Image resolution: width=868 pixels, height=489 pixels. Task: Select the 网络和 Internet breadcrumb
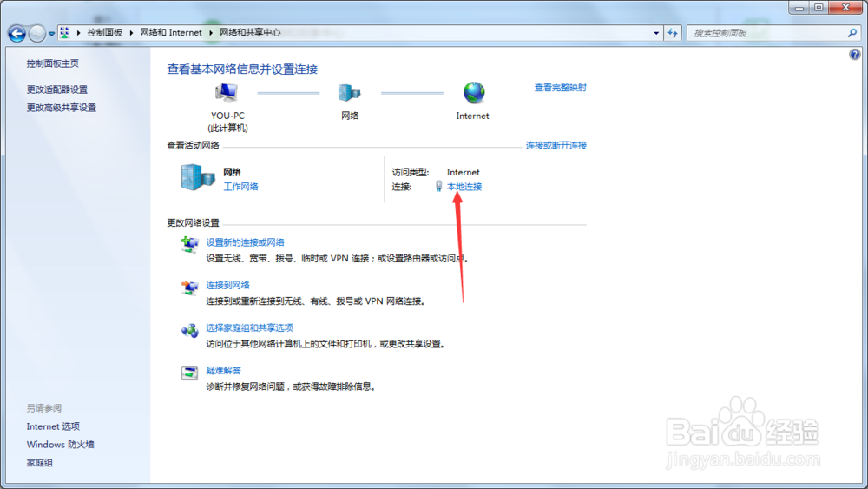click(x=170, y=33)
